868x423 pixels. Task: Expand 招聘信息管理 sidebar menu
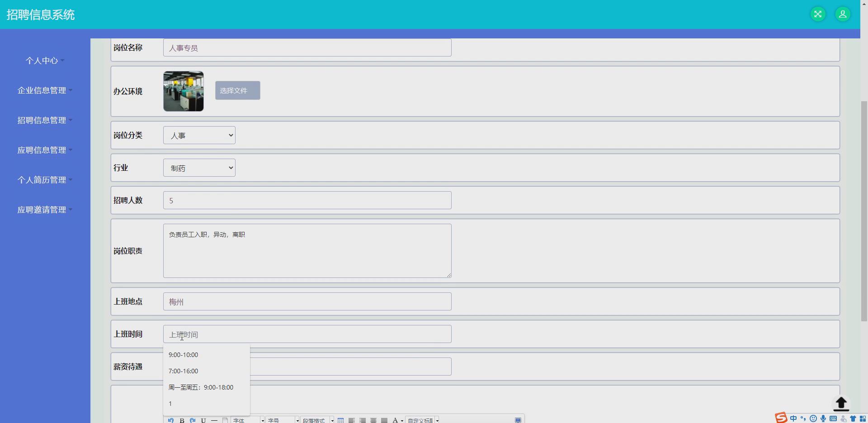point(45,120)
